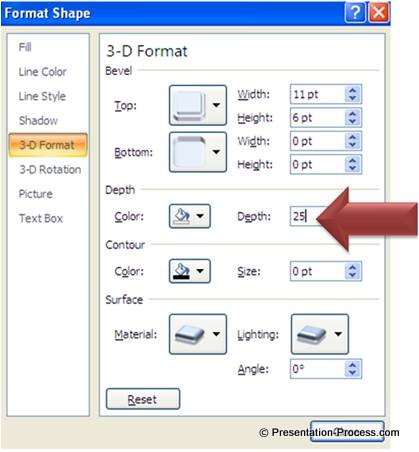Increase lighting Angle with up arrow
419x452 pixels.
coord(353,364)
